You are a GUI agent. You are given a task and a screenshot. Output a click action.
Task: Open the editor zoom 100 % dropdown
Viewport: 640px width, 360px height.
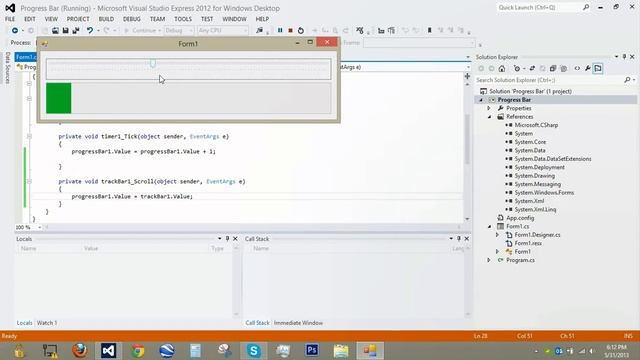point(40,227)
